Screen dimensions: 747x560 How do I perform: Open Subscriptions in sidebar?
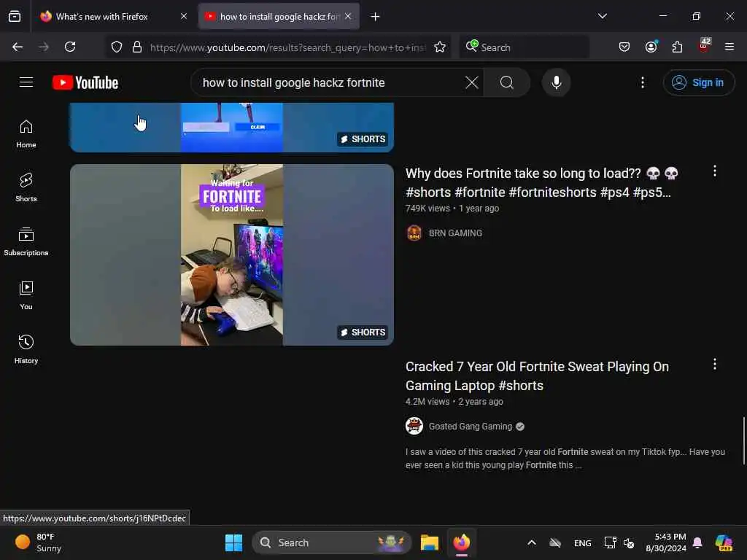pos(26,241)
